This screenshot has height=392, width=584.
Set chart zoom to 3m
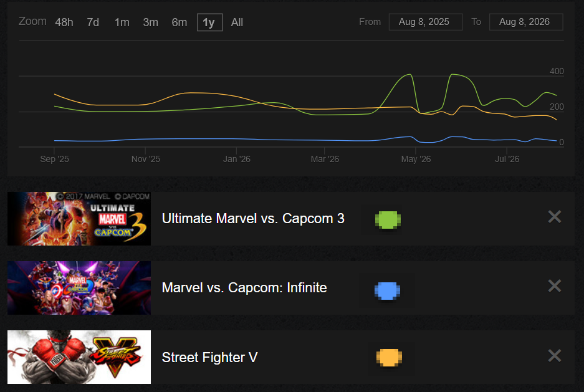[x=150, y=22]
